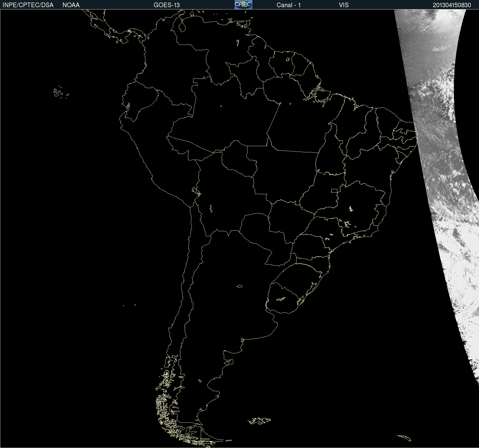The image size is (479, 448).
Task: Click the GOES-13 satellite label
Action: (x=167, y=5)
